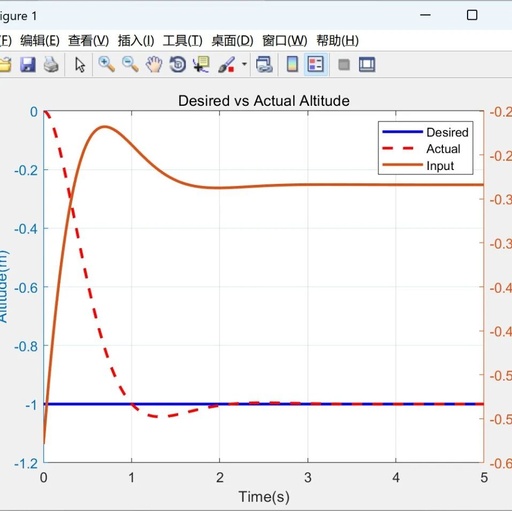Click the Hide Plot Tools icon

(x=344, y=65)
